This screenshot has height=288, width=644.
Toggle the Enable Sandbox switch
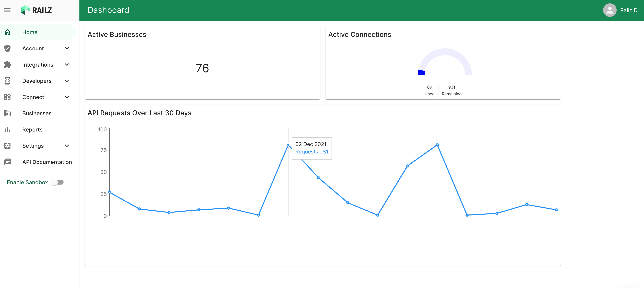click(x=57, y=182)
